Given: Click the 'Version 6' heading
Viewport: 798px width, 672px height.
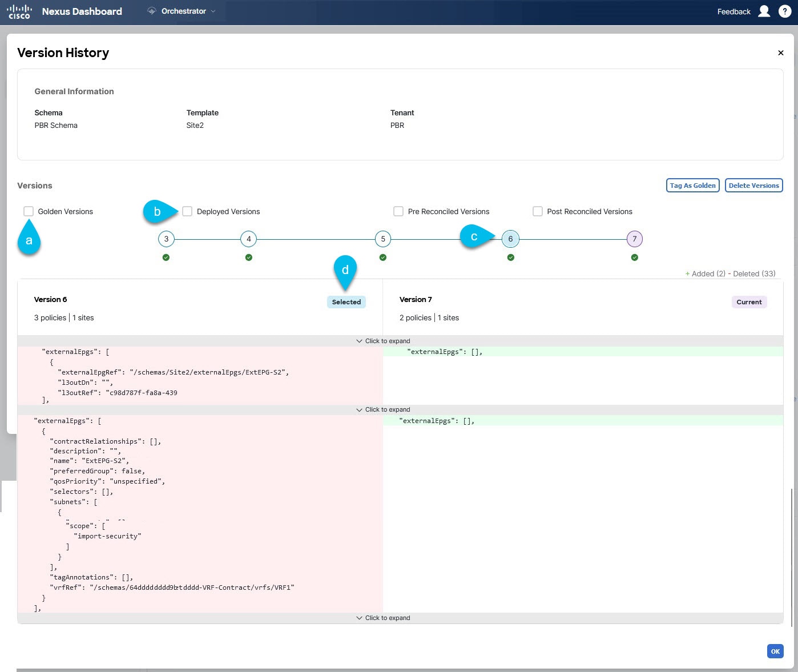Looking at the screenshot, I should 50,299.
